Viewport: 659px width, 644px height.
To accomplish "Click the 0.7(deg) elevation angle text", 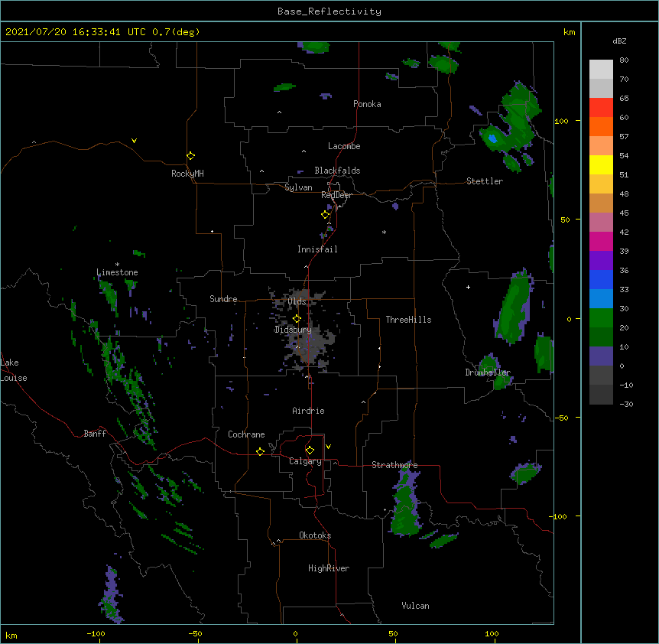I will click(176, 32).
